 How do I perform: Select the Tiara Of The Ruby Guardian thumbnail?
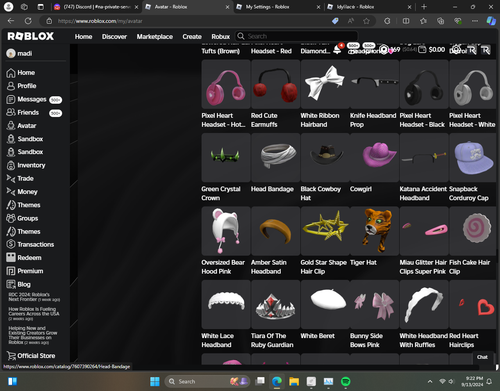tap(275, 304)
